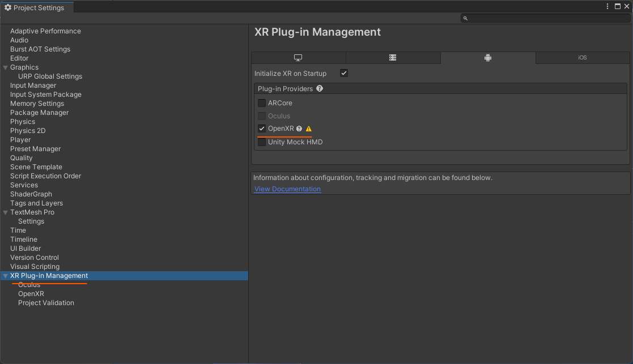Disable the OpenXR provider checkbox

262,129
